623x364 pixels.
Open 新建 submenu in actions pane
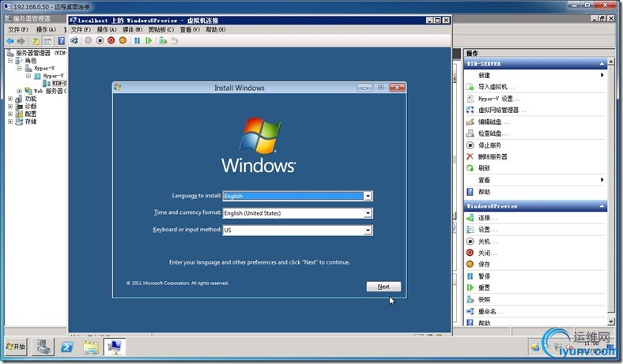tap(535, 75)
